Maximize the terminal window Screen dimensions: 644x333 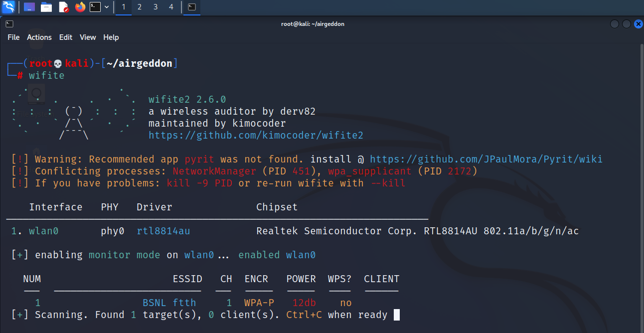[x=626, y=24]
